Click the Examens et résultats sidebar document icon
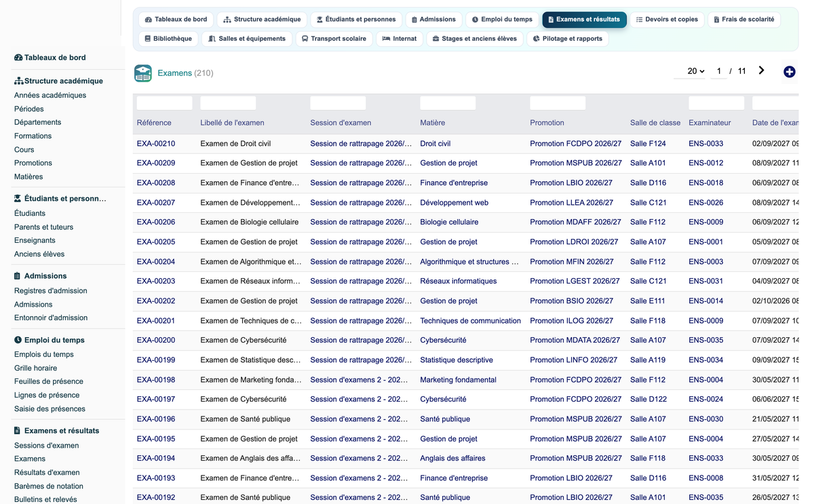 18,431
